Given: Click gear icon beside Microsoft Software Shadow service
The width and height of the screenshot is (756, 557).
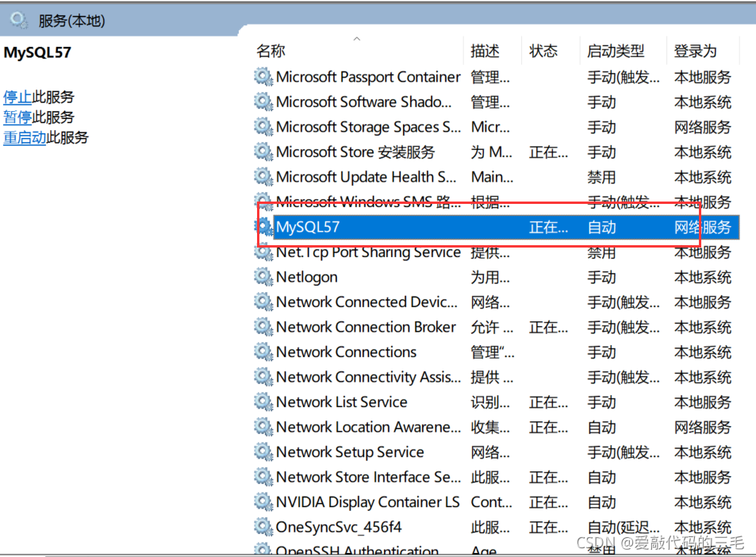Looking at the screenshot, I should click(x=263, y=102).
